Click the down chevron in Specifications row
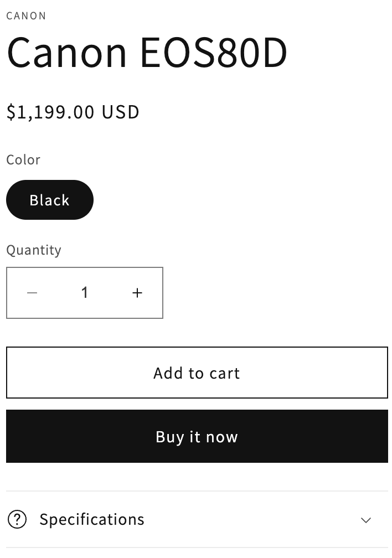The width and height of the screenshot is (392, 558). pyautogui.click(x=365, y=520)
